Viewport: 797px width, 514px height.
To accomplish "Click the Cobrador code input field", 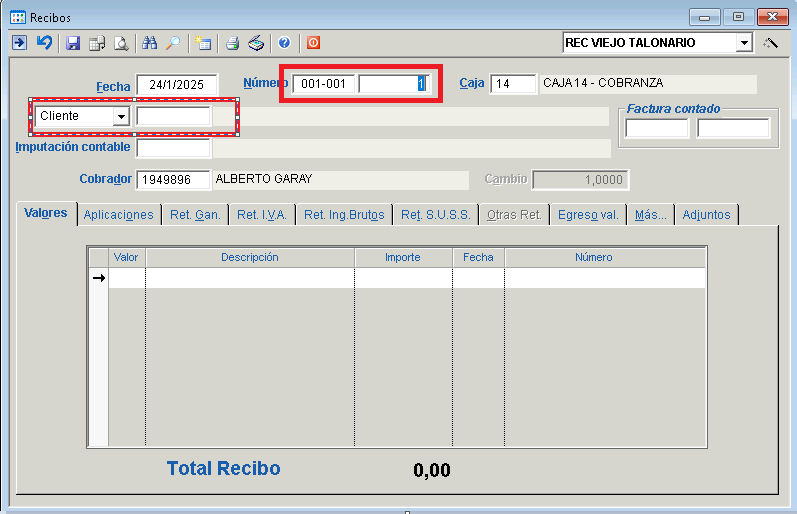I will tap(173, 179).
